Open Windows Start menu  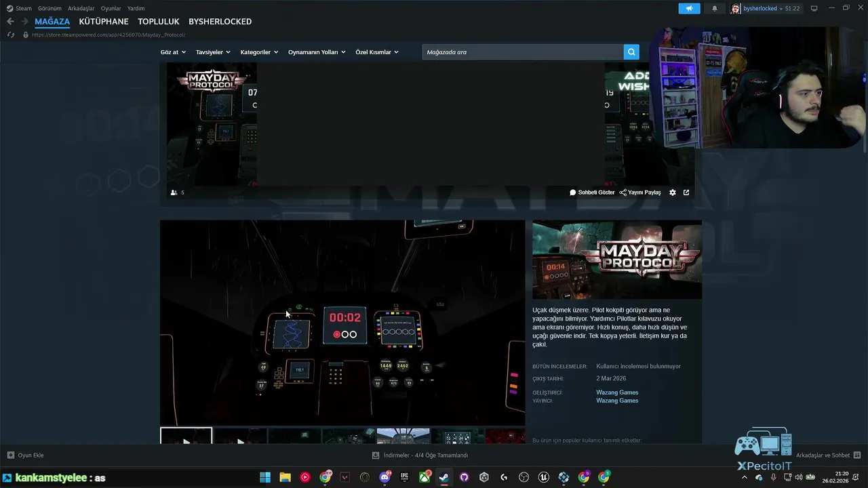coord(265,477)
